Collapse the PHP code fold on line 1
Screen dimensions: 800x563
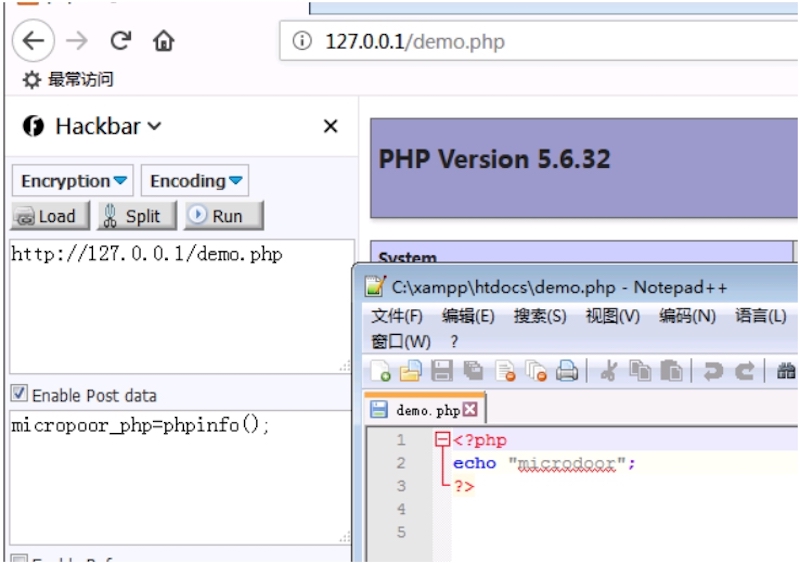pyautogui.click(x=442, y=440)
